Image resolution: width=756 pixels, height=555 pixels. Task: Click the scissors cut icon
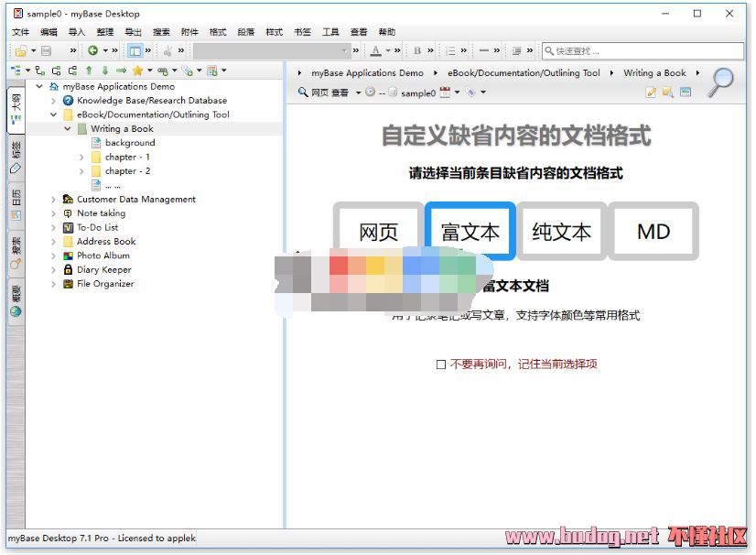coord(167,50)
